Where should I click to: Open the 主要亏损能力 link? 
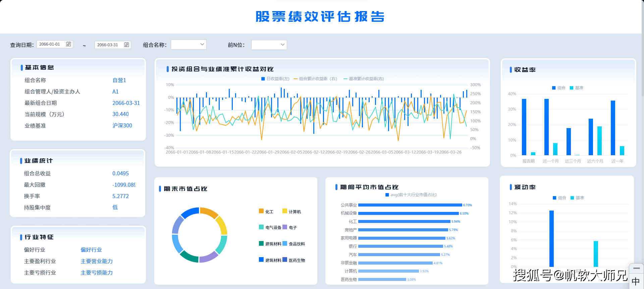(97, 273)
